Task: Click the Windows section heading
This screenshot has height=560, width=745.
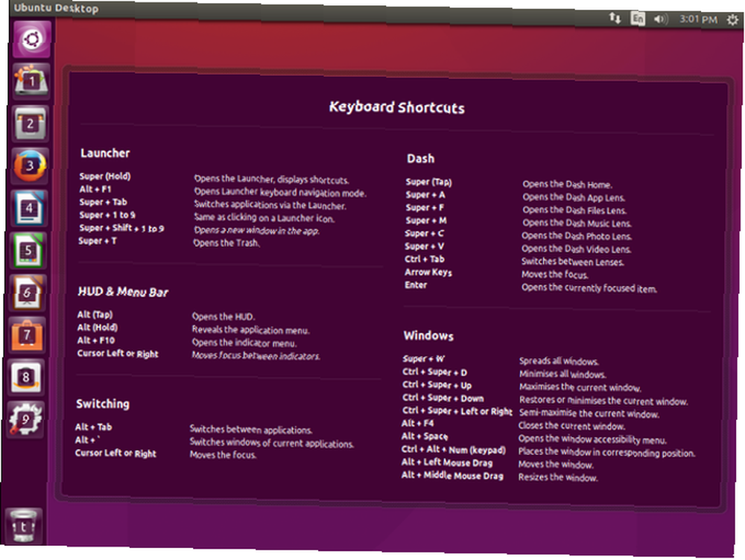Action: tap(428, 336)
